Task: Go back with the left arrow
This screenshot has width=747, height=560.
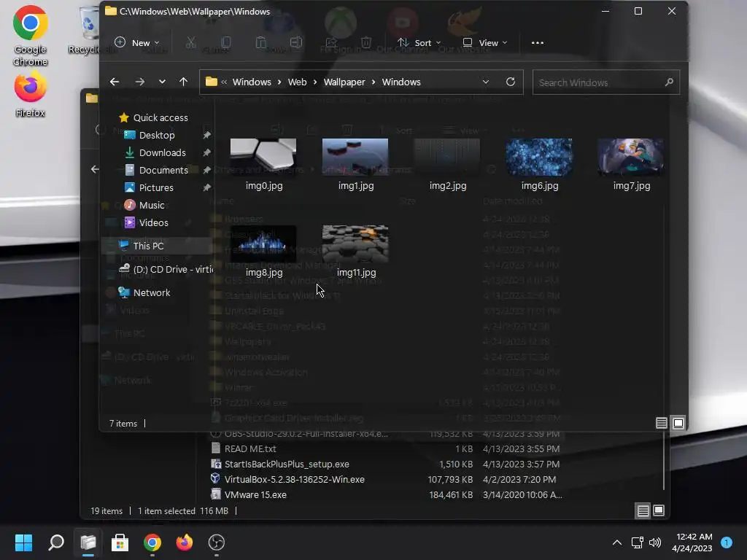Action: (115, 82)
